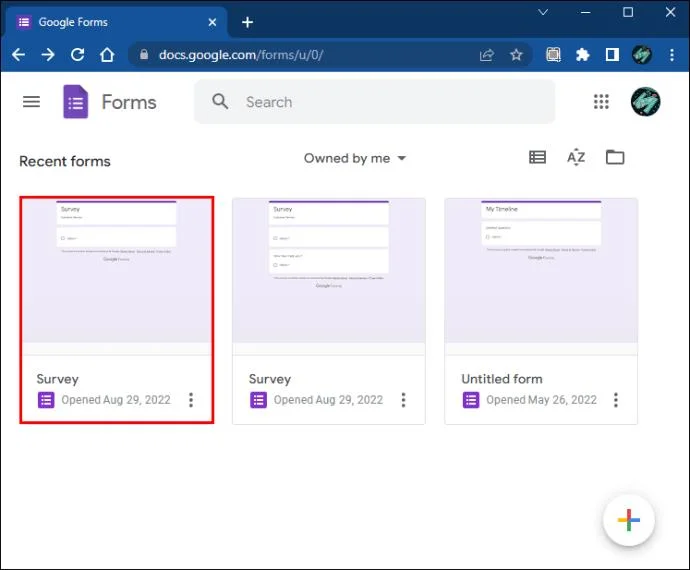Open the file picker folder icon
This screenshot has width=690, height=570.
tap(615, 157)
